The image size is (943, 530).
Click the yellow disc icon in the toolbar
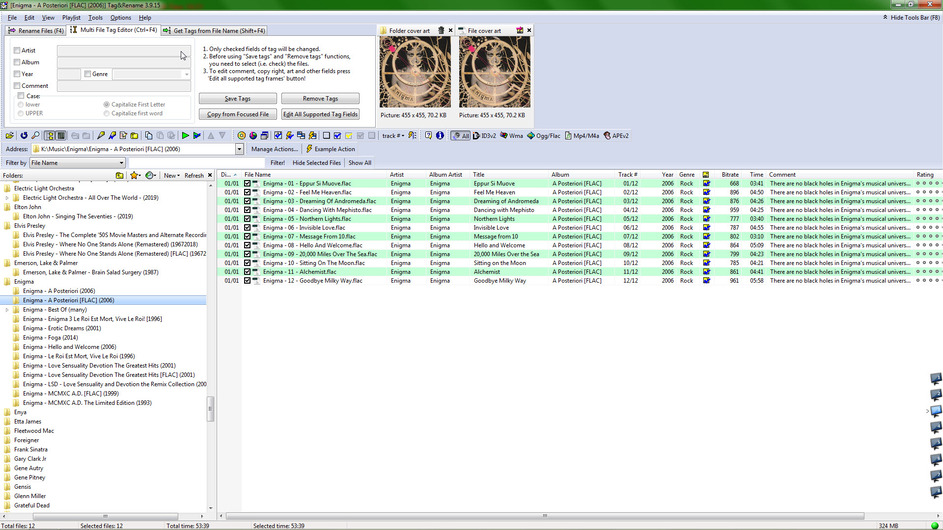[241, 136]
